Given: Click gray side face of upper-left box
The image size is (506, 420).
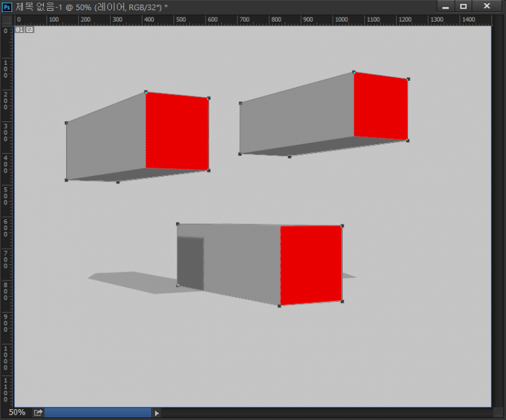Looking at the screenshot, I should click(105, 142).
